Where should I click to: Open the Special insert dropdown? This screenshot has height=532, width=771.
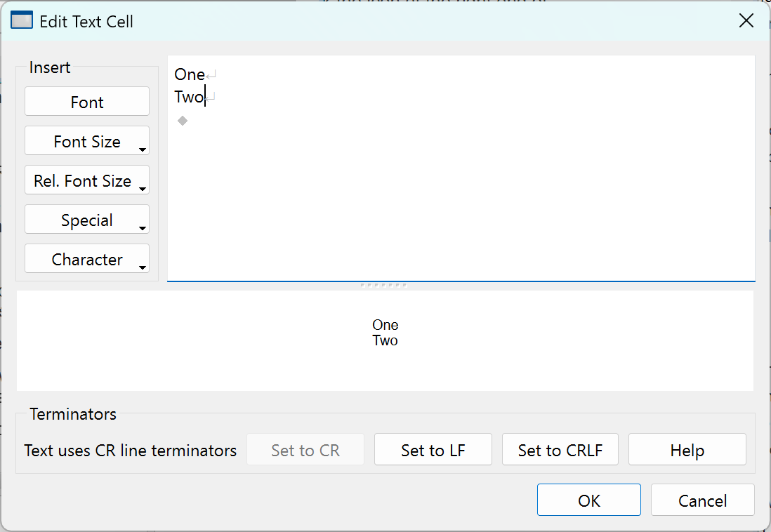click(x=87, y=220)
